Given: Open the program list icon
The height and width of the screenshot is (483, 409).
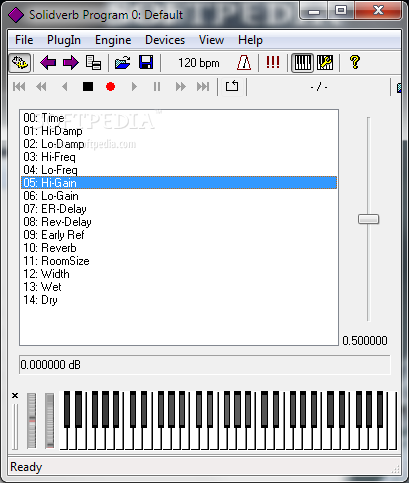Looking at the screenshot, I should tap(93, 63).
